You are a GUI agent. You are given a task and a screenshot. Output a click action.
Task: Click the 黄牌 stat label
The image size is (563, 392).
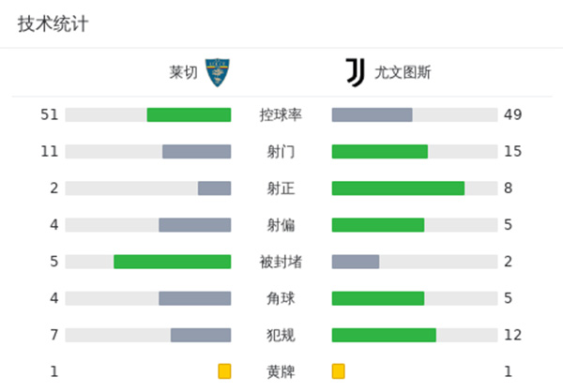click(x=281, y=371)
